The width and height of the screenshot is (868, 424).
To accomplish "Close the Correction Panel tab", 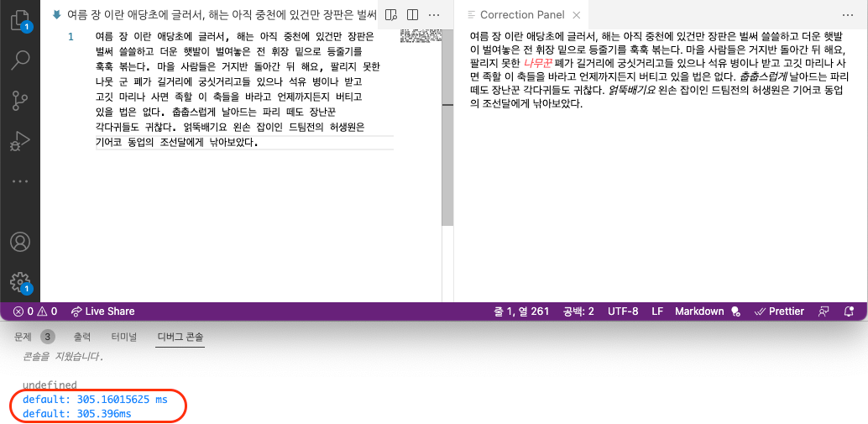I will pyautogui.click(x=576, y=15).
